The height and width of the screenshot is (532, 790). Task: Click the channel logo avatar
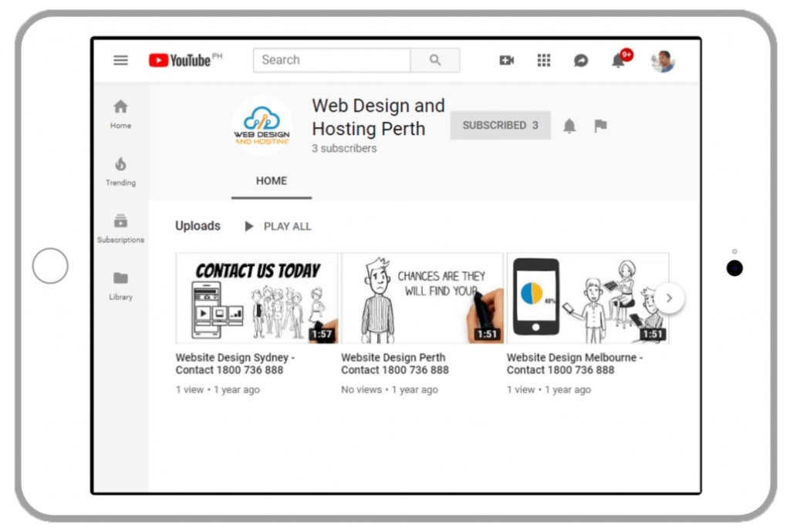click(262, 126)
